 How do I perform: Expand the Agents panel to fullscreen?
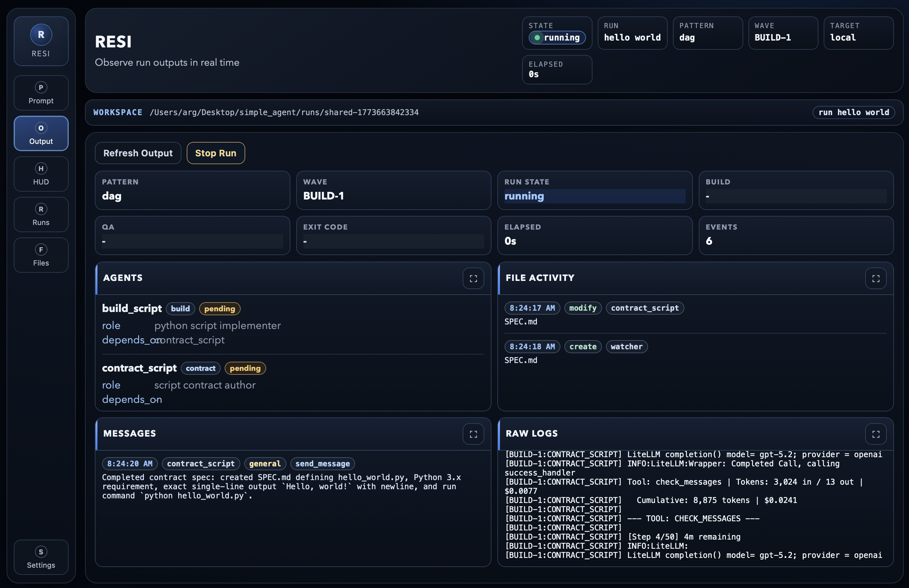[x=473, y=278]
